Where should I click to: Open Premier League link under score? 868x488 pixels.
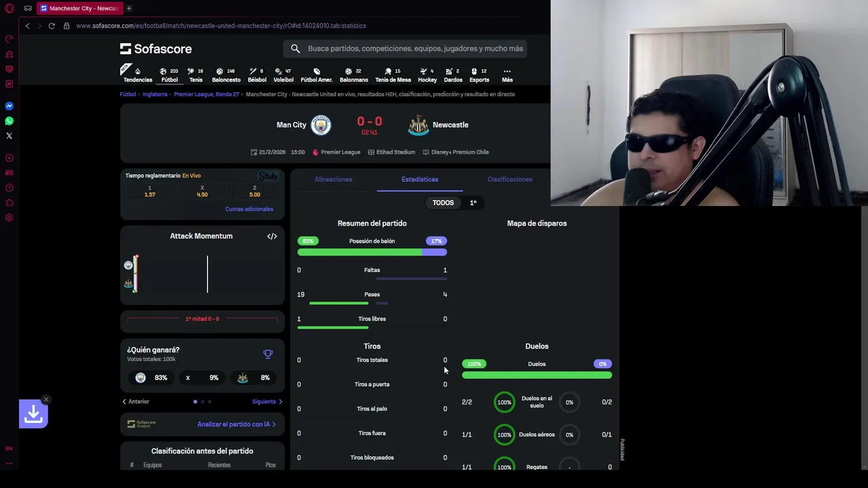tap(336, 152)
